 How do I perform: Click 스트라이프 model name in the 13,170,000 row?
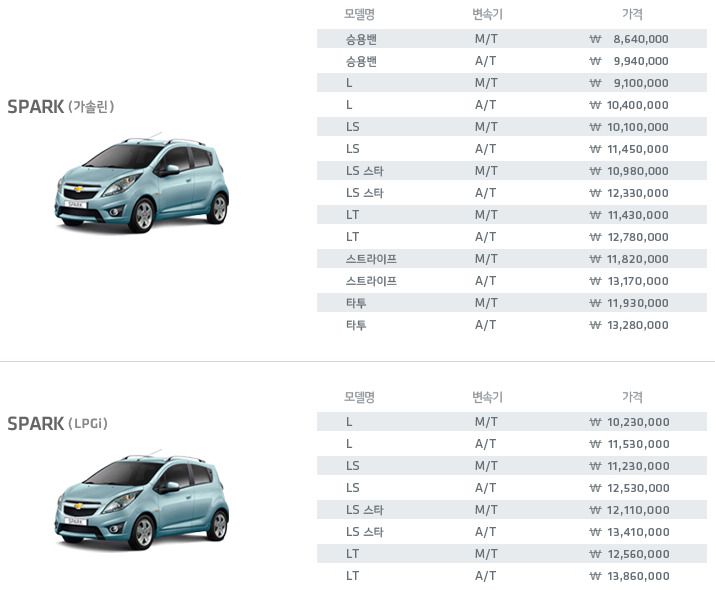[x=371, y=281]
